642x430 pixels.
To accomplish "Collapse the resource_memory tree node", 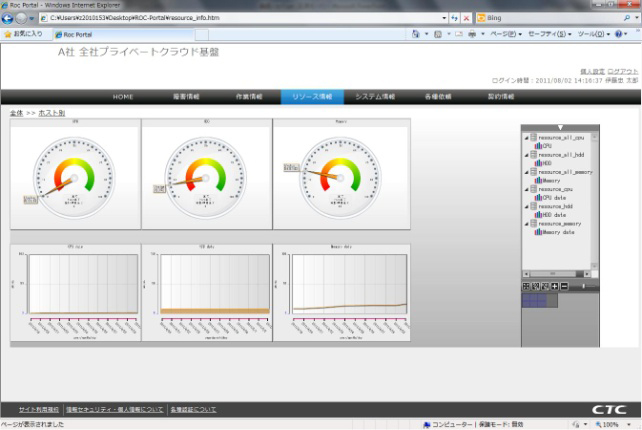I will 526,224.
